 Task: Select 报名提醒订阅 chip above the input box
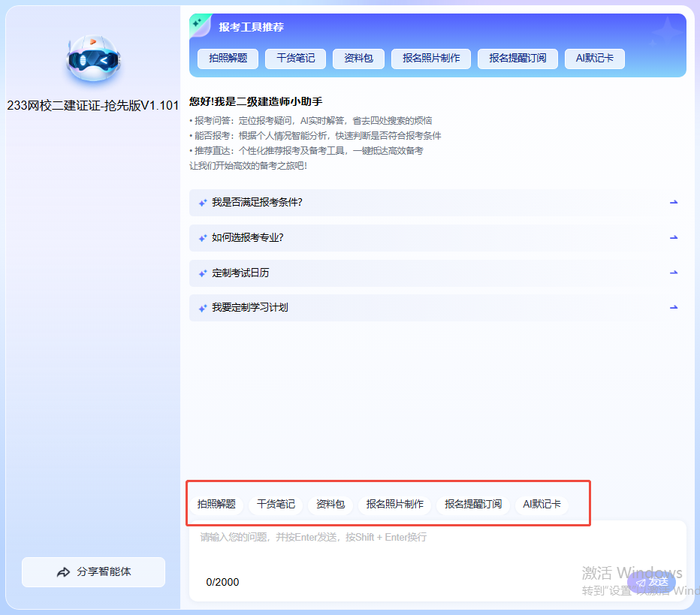click(472, 504)
